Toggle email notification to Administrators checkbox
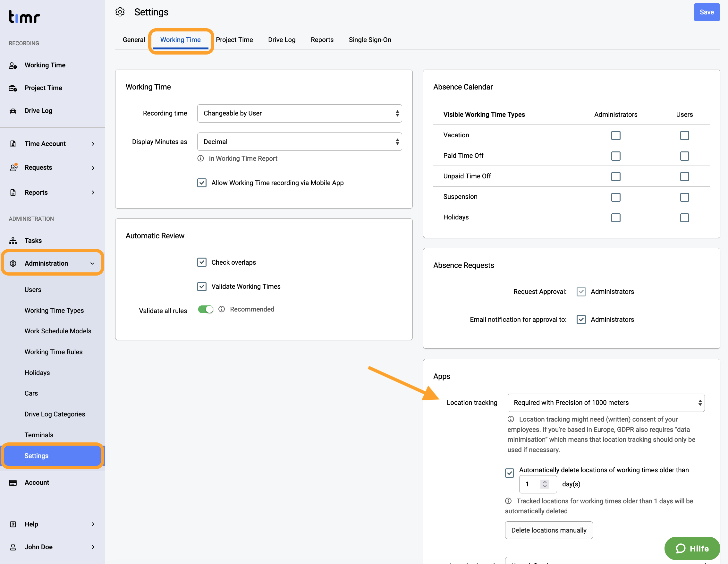This screenshot has width=728, height=564. point(581,320)
